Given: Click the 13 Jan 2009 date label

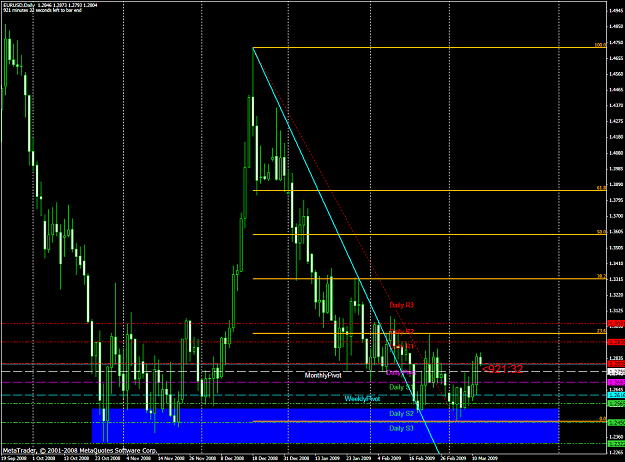Looking at the screenshot, I should click(326, 458).
